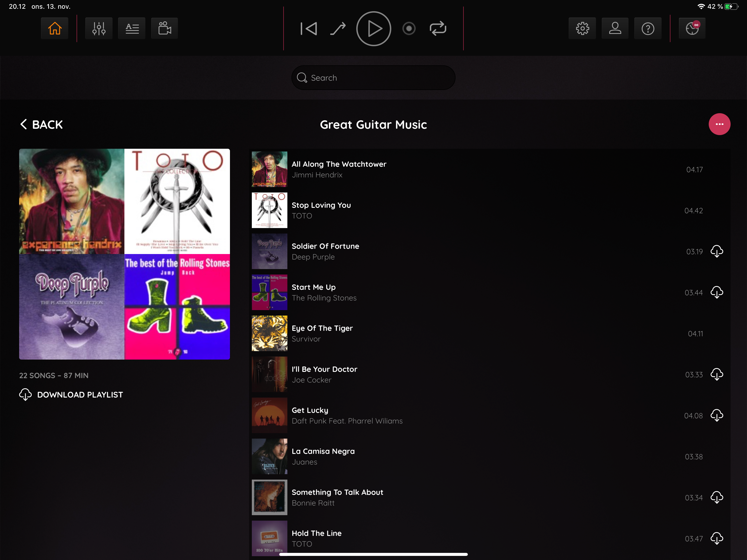Click the Wi-Fi status icon
747x560 pixels.
pyautogui.click(x=701, y=6)
